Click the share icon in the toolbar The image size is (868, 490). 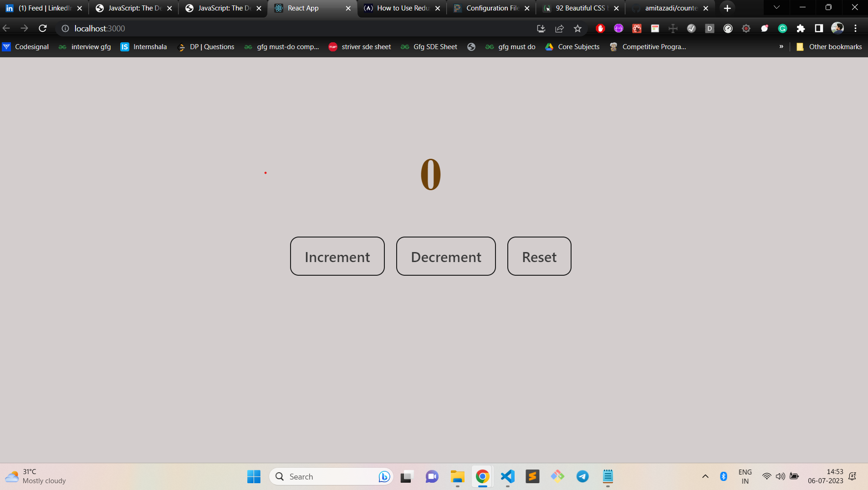point(558,28)
